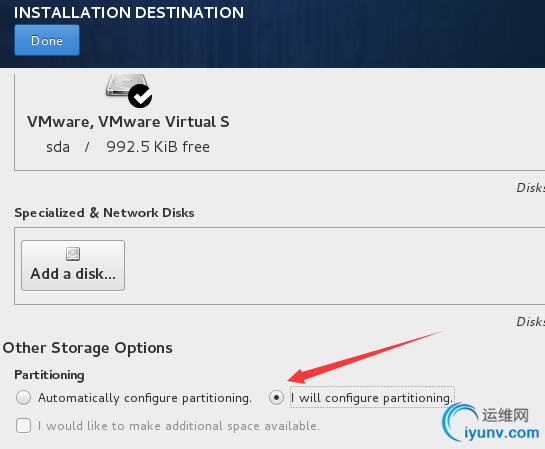Toggle the black checkmark badge on disk
Screen dimensions: 545x449
click(x=140, y=96)
